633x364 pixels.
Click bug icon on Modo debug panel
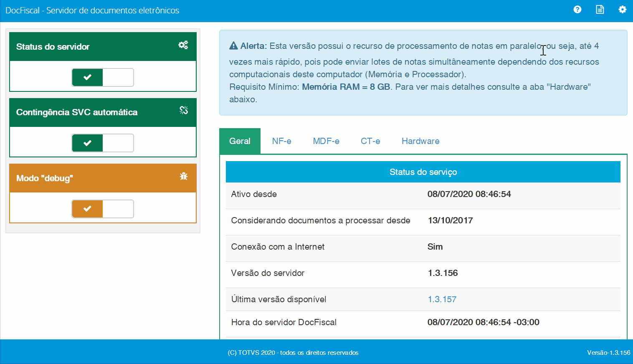coord(184,176)
